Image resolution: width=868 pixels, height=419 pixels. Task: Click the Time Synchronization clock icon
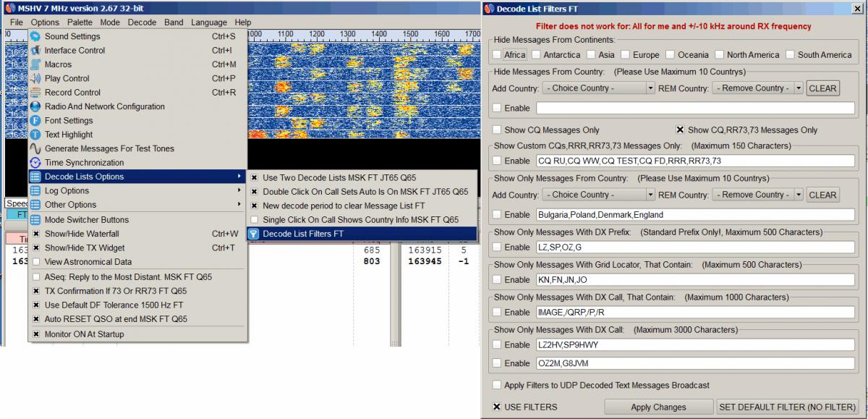click(35, 163)
